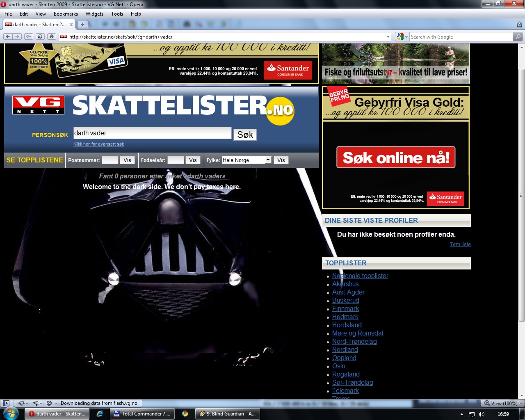
Task: Click the Søk search button
Action: 245,135
